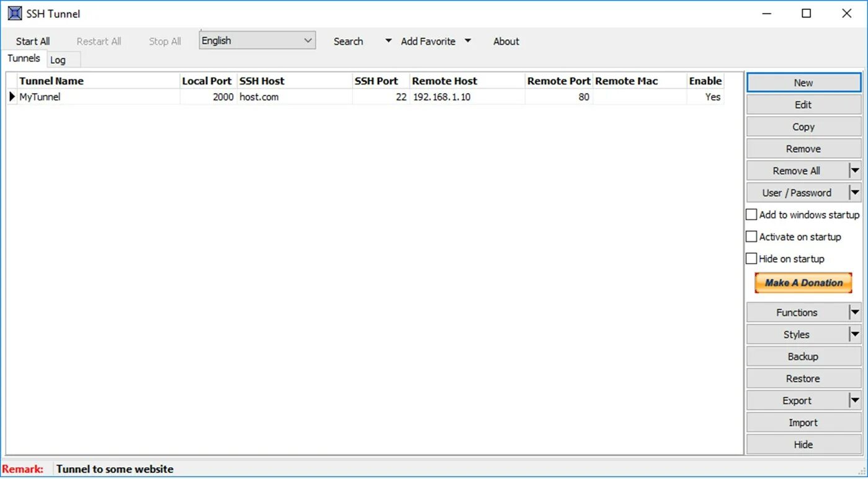Select the MyTunnel name cell
The image size is (868, 479).
click(99, 97)
